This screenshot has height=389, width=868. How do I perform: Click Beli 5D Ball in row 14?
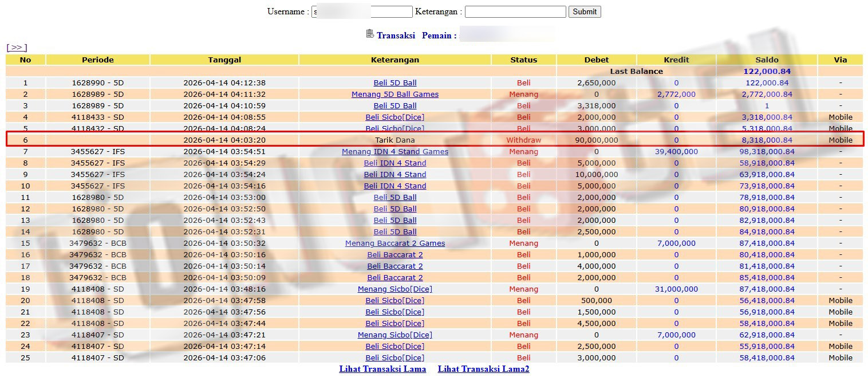point(394,231)
